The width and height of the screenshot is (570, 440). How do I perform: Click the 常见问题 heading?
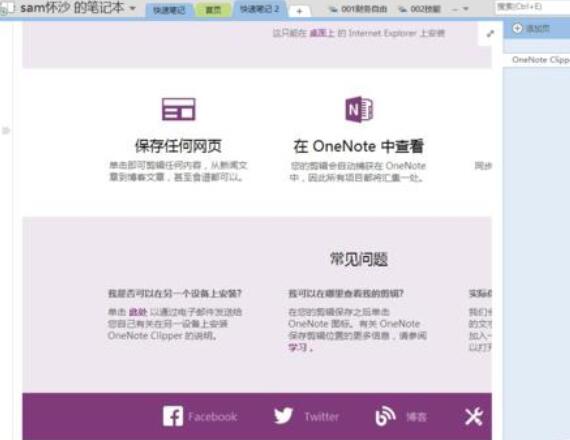coord(359,259)
